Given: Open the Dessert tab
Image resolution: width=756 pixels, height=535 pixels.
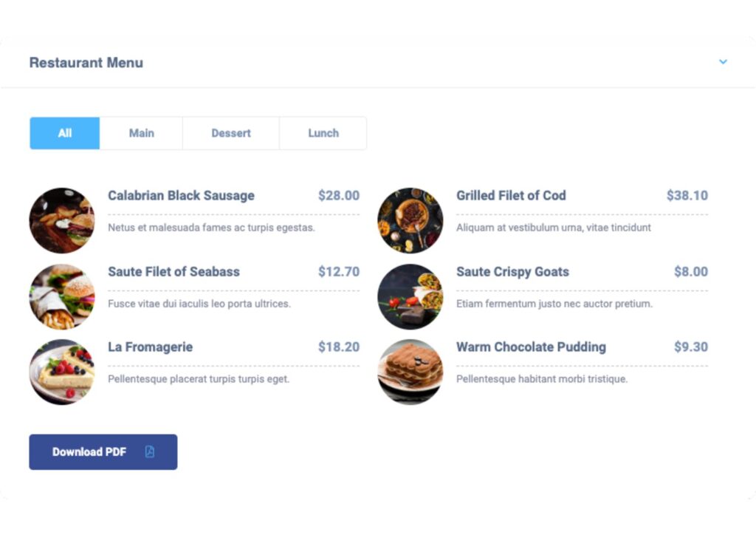Looking at the screenshot, I should [231, 133].
